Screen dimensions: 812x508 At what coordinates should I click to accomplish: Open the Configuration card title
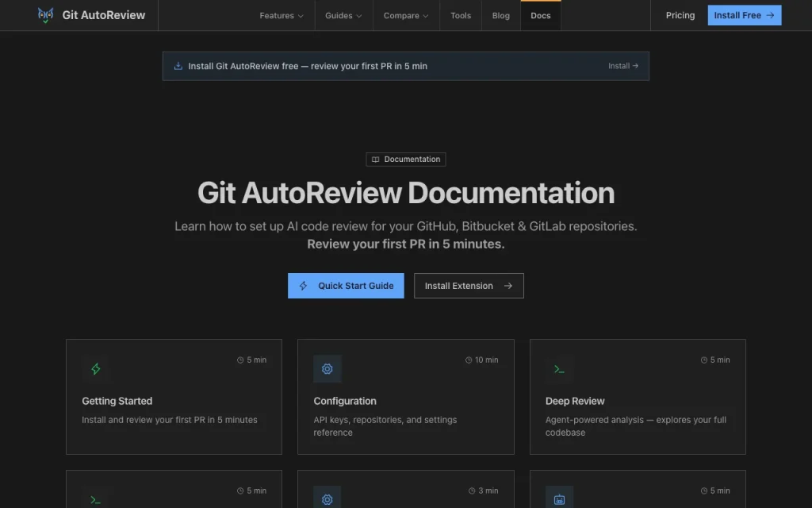345,401
